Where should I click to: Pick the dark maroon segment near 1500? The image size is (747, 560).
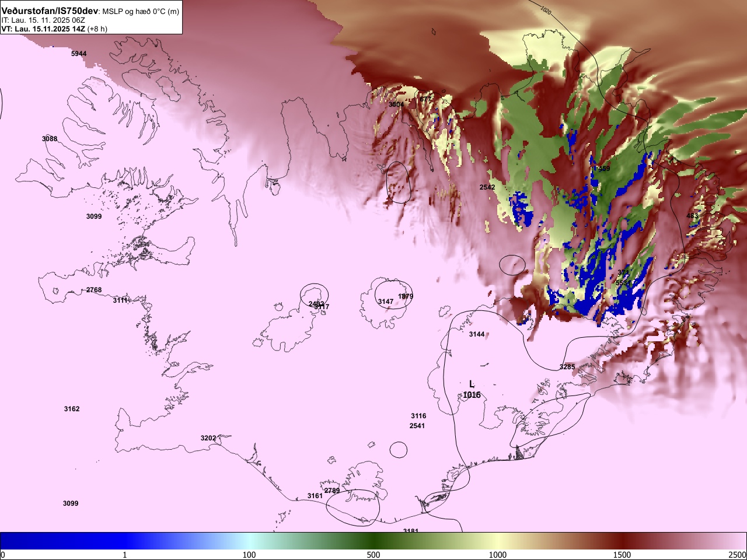pyautogui.click(x=622, y=541)
